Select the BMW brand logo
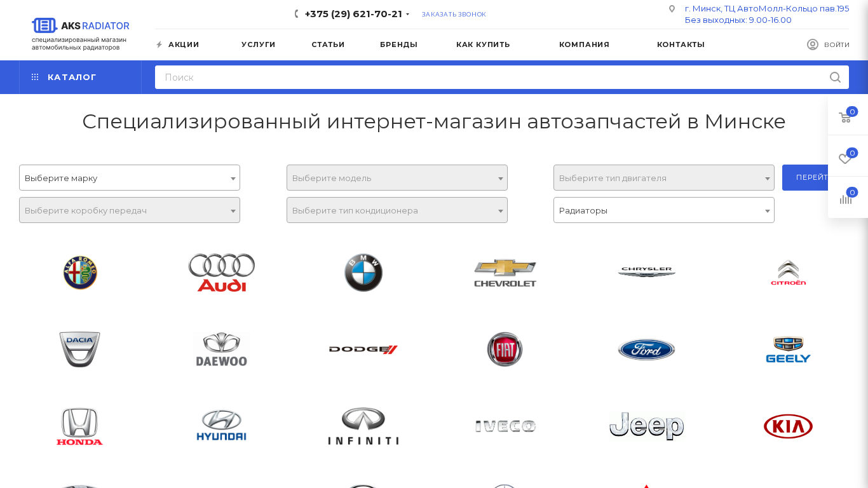 [x=363, y=273]
